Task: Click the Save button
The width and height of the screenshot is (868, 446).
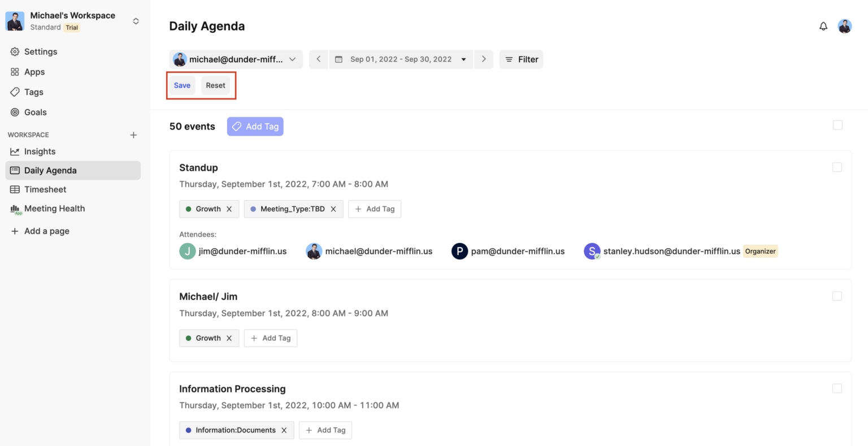Action: (x=182, y=85)
